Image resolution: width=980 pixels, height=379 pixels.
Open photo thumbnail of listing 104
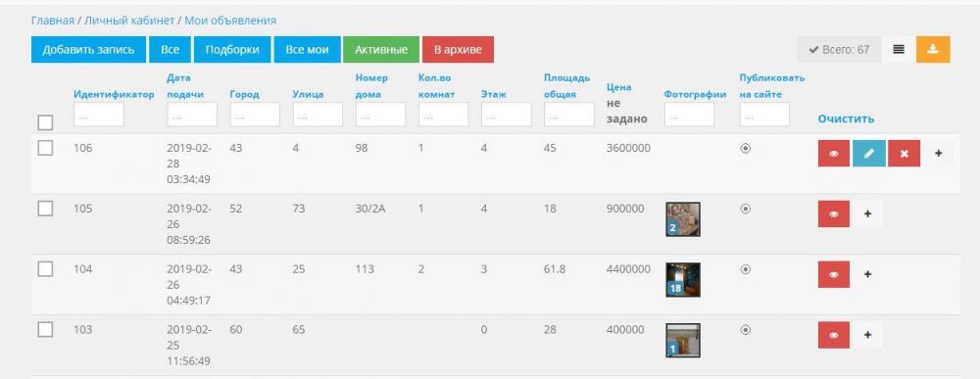coord(682,280)
